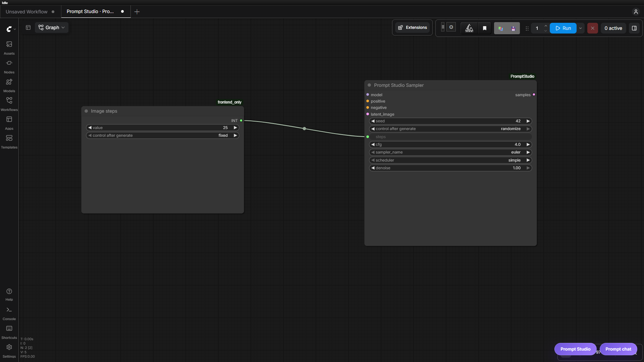Open scheduler simple selector

point(450,160)
